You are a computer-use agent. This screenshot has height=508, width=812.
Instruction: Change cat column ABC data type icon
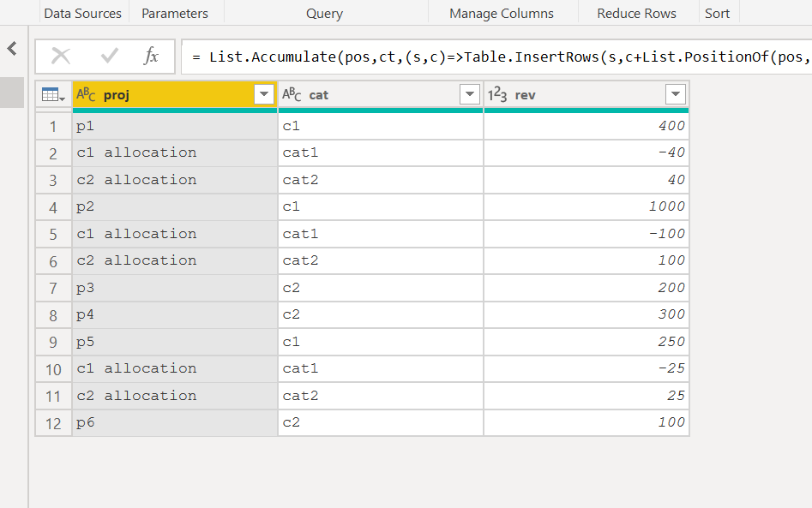292,95
